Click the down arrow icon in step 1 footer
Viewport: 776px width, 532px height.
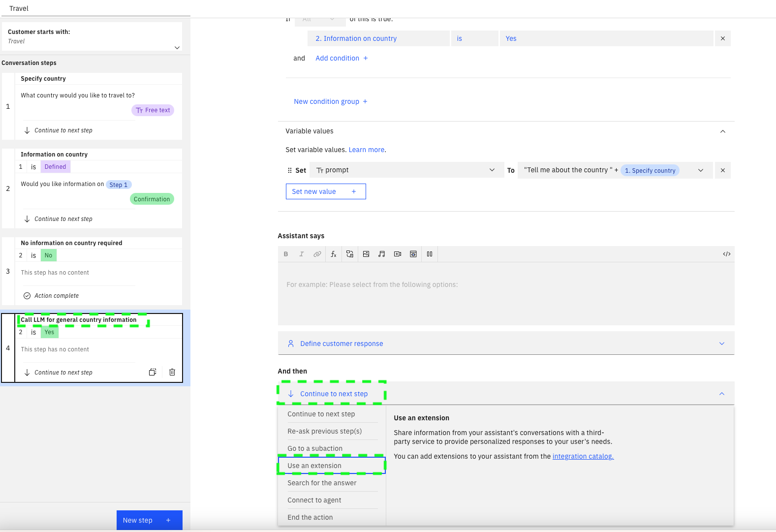tap(27, 130)
